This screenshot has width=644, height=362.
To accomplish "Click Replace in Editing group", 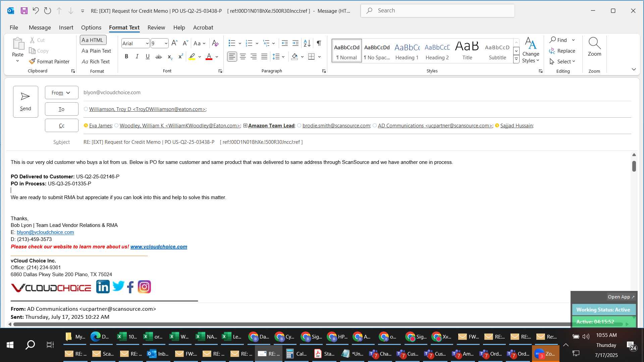I will 562,51.
